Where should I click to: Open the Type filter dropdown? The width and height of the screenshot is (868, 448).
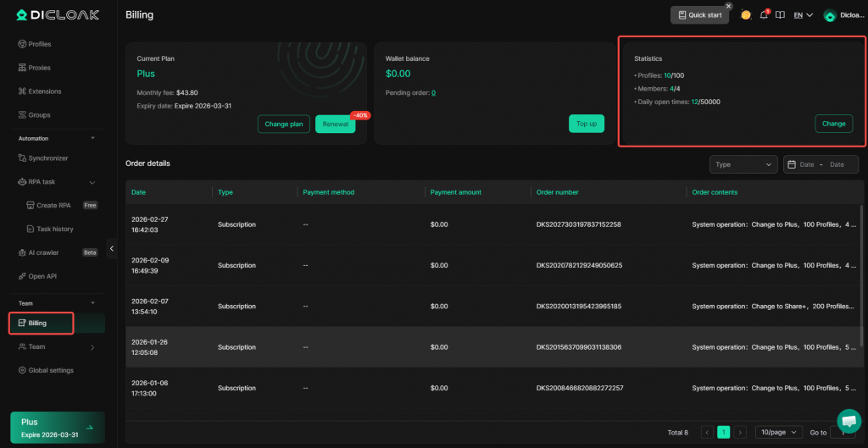[x=743, y=164]
